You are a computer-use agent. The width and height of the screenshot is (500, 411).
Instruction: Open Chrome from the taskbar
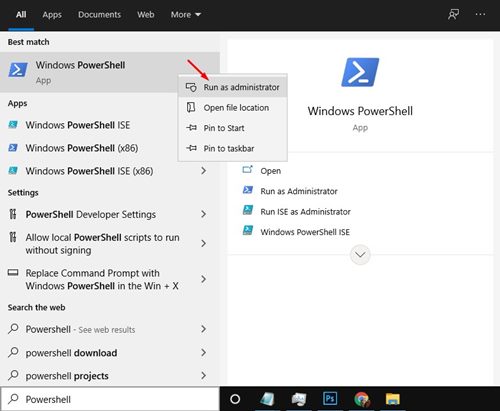tap(362, 399)
